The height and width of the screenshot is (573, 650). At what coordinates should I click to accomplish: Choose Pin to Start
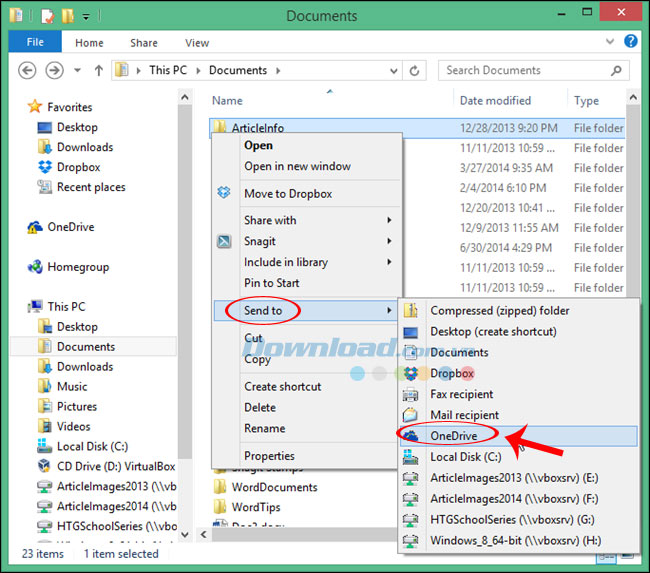[x=272, y=283]
